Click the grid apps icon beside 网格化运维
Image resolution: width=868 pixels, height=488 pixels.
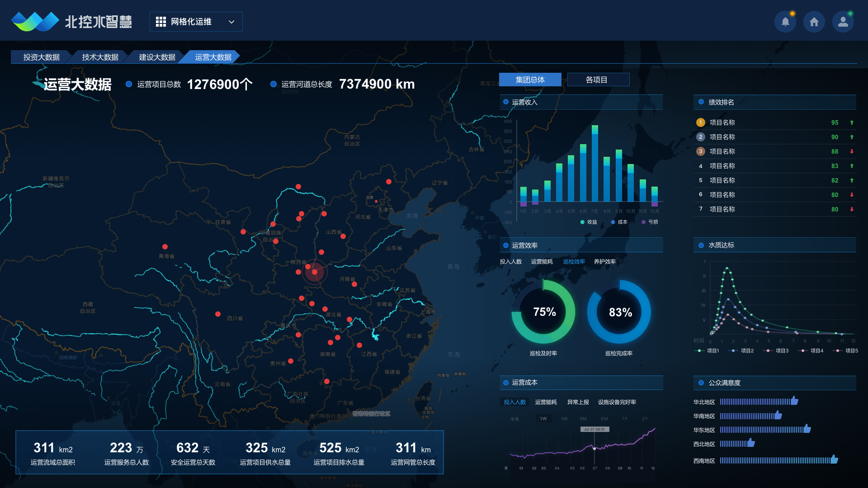(x=161, y=22)
